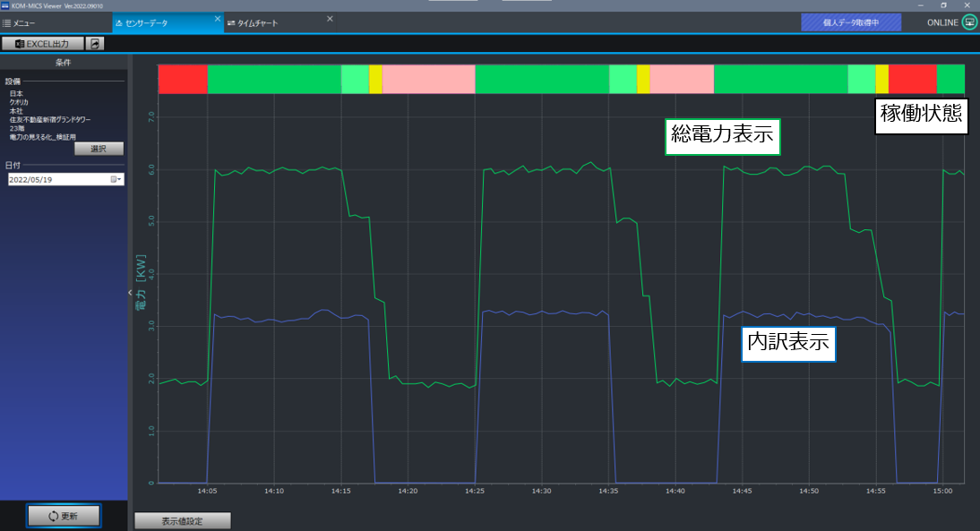Close the センサーデータ tab
The width and height of the screenshot is (980, 531).
pyautogui.click(x=218, y=19)
